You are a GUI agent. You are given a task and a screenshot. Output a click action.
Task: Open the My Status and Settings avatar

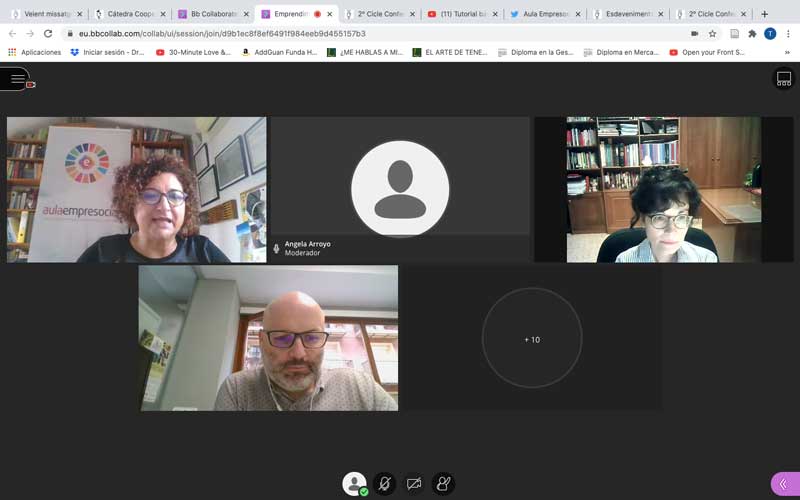pyautogui.click(x=354, y=483)
